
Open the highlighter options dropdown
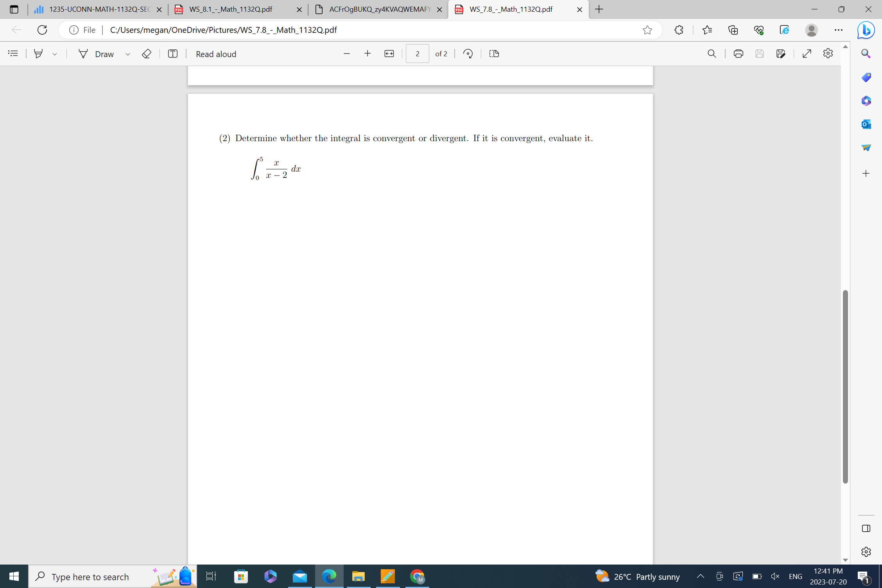pos(55,54)
